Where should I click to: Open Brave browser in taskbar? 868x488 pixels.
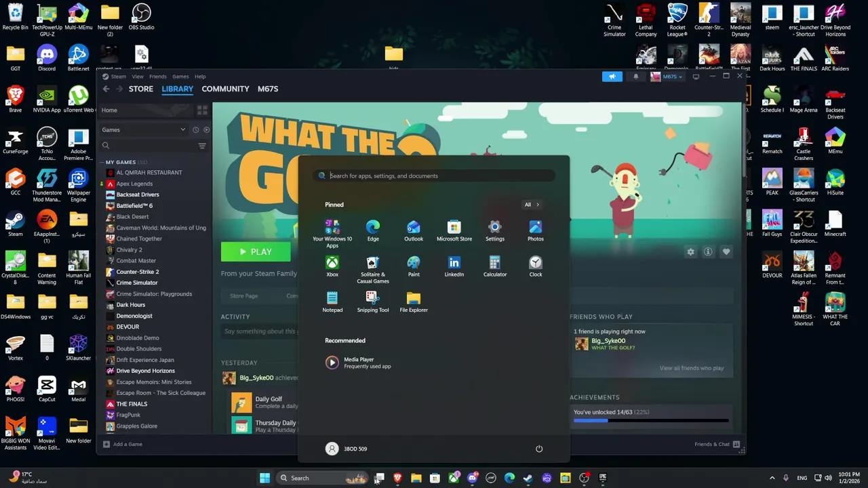coord(398,479)
